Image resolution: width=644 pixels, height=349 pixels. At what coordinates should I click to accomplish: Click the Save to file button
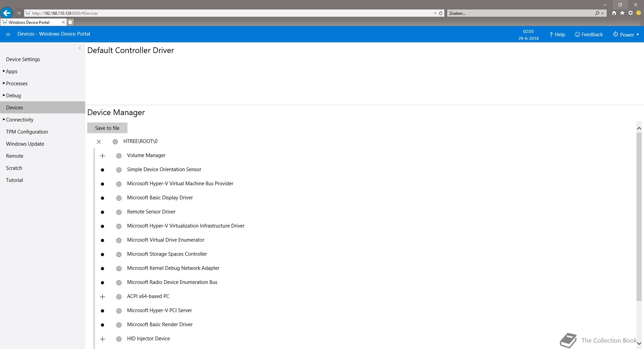107,128
